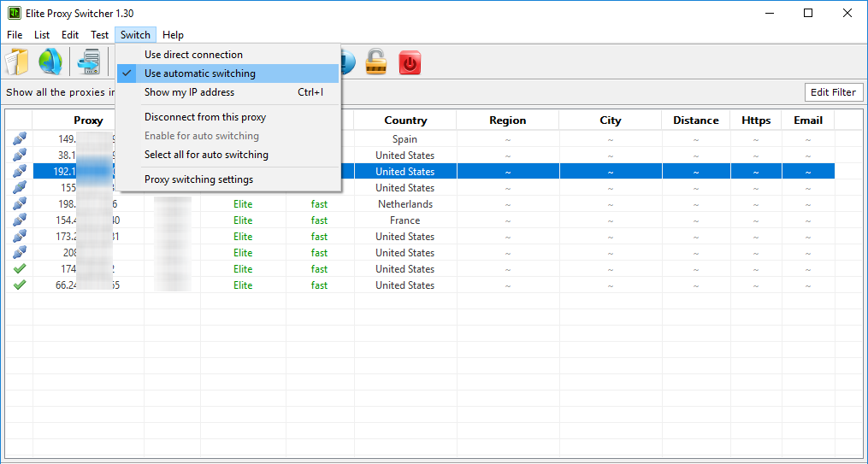Viewport: 868px width, 464px height.
Task: Click the 154.4 proxy address cell
Action: coord(88,220)
